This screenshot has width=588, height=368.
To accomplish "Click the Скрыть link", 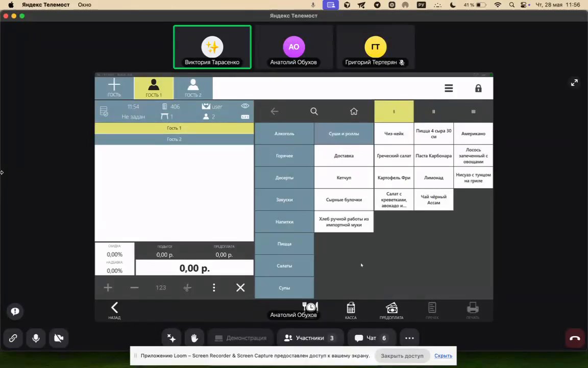I will pyautogui.click(x=443, y=356).
